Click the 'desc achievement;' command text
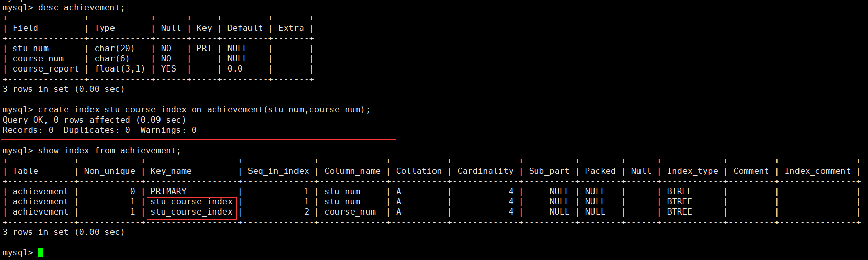 point(81,7)
